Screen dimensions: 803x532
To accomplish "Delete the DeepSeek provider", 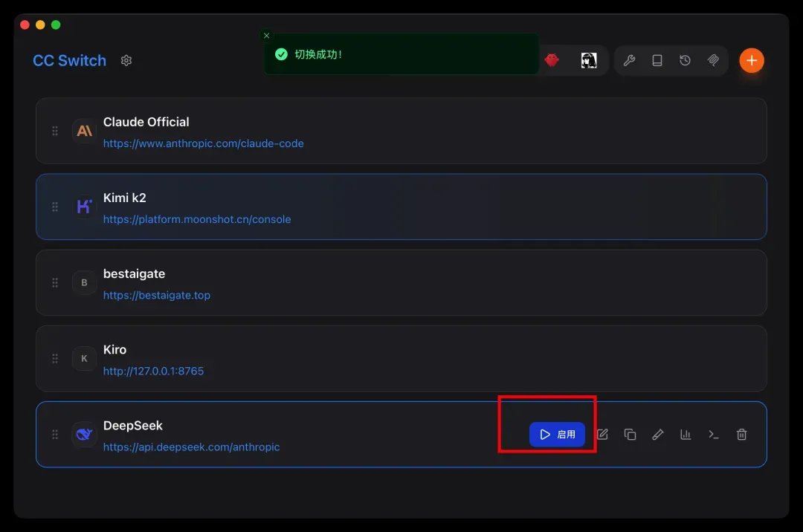I will pyautogui.click(x=741, y=435).
